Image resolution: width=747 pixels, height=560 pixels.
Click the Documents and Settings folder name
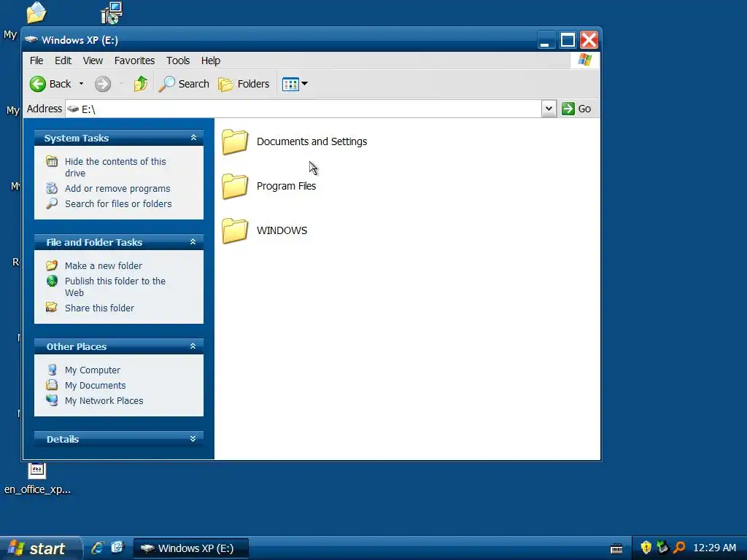coord(311,141)
